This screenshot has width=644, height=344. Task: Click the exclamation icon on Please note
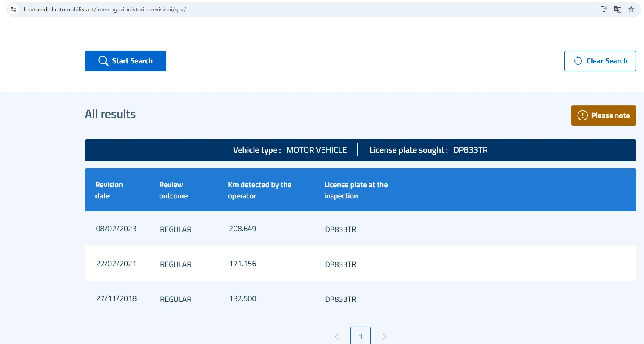point(582,115)
